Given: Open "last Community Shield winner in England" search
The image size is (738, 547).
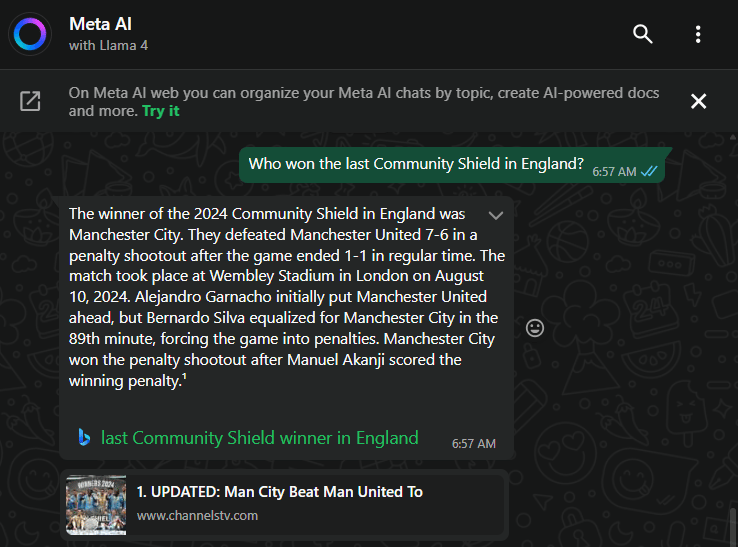Looking at the screenshot, I should 260,438.
